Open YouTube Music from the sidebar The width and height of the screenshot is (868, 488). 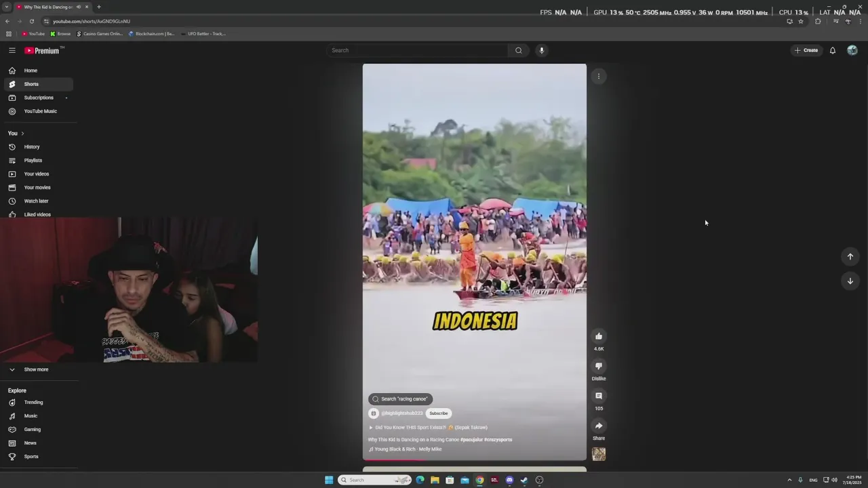[x=38, y=111]
